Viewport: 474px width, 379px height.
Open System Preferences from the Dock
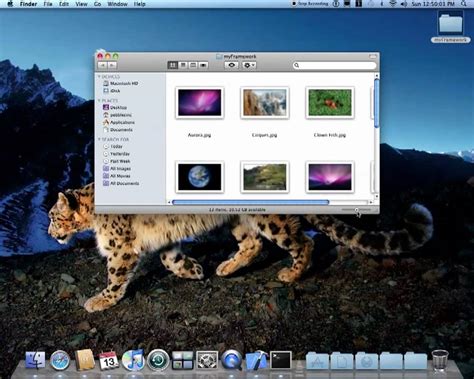coord(207,360)
